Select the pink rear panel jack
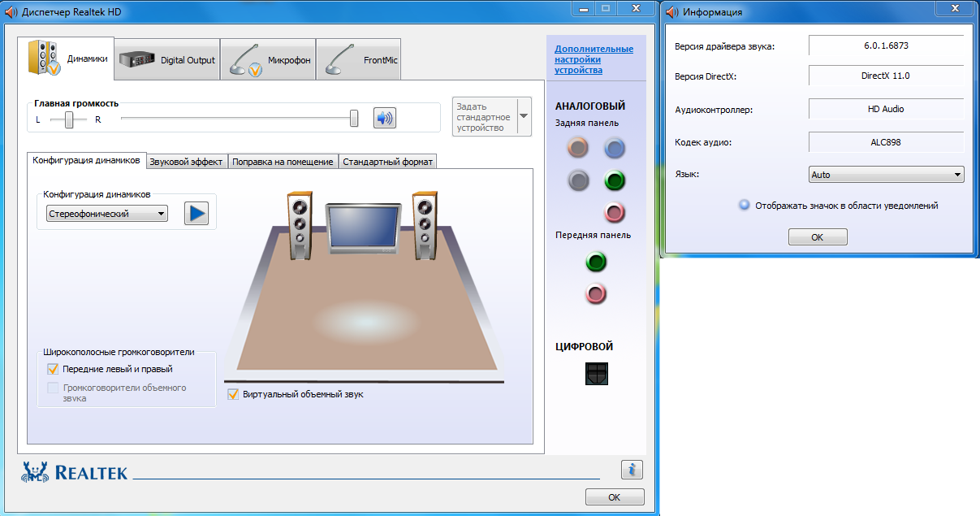 point(615,213)
